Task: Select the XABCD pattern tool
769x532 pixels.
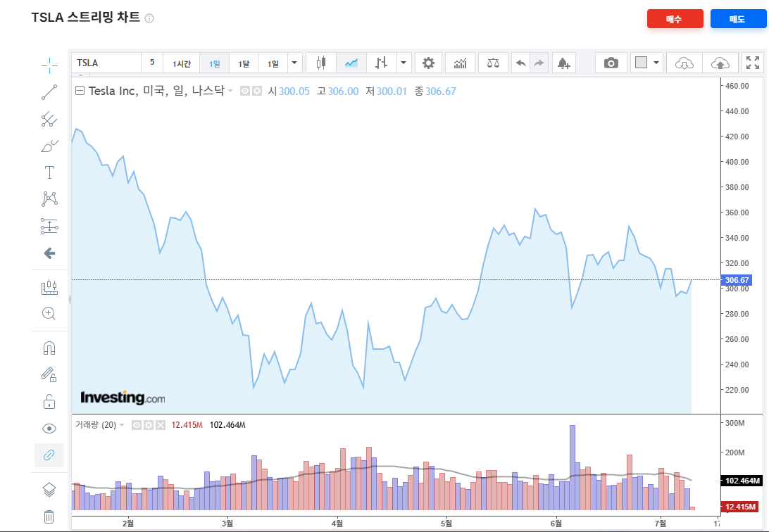Action: click(49, 199)
